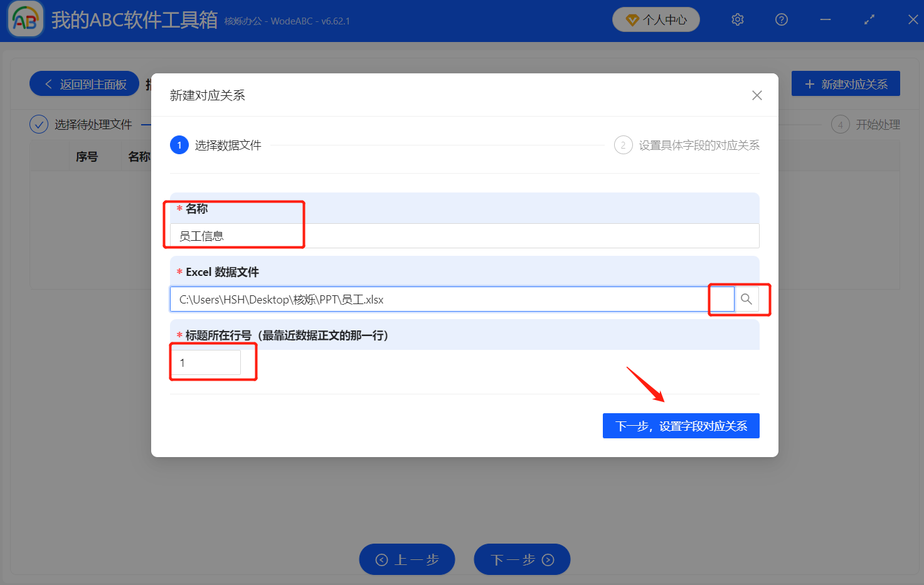This screenshot has width=924, height=585.
Task: Click the back chevron on 返回到主面板
Action: pos(48,83)
